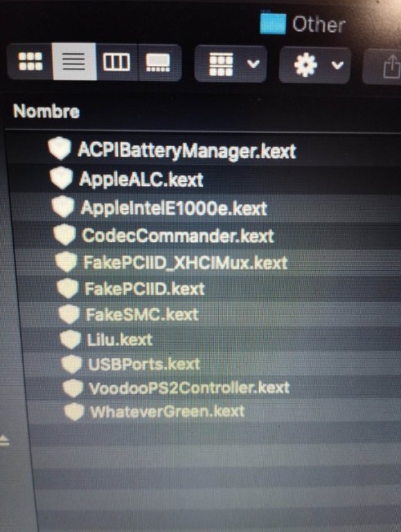Open the gear action menu

[314, 65]
